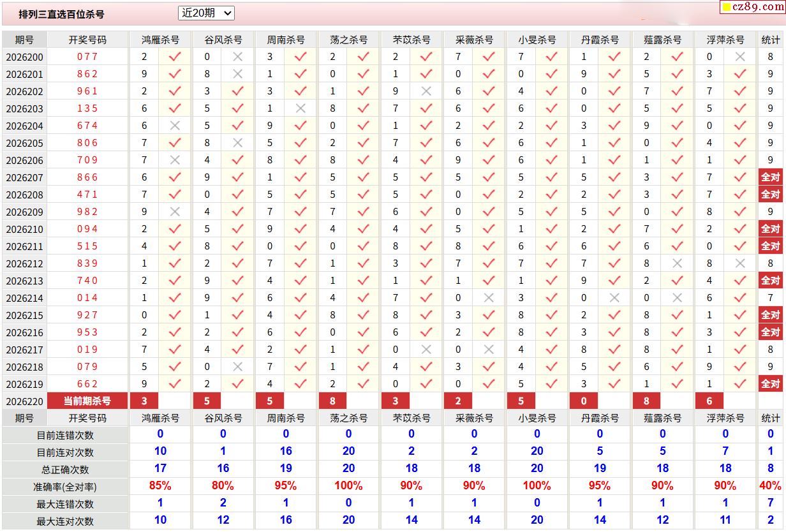Click draw number 866 in row 2026207
Screen dimensions: 786x532
[87, 177]
